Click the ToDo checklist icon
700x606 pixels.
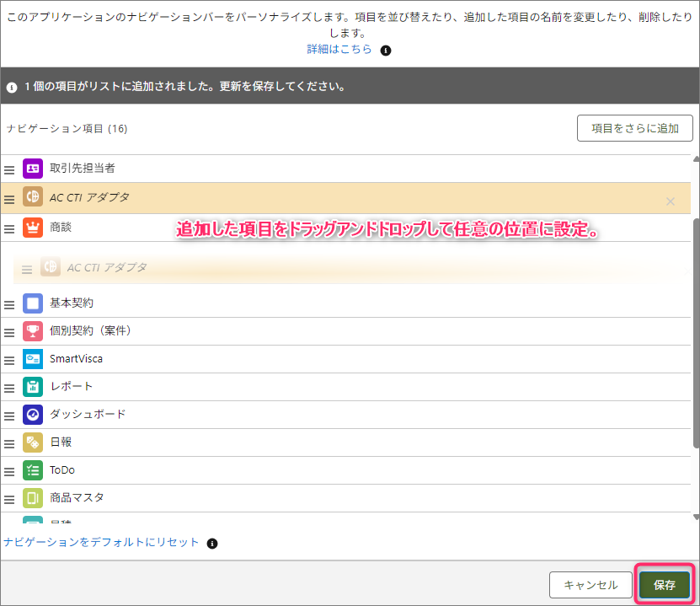coord(33,470)
